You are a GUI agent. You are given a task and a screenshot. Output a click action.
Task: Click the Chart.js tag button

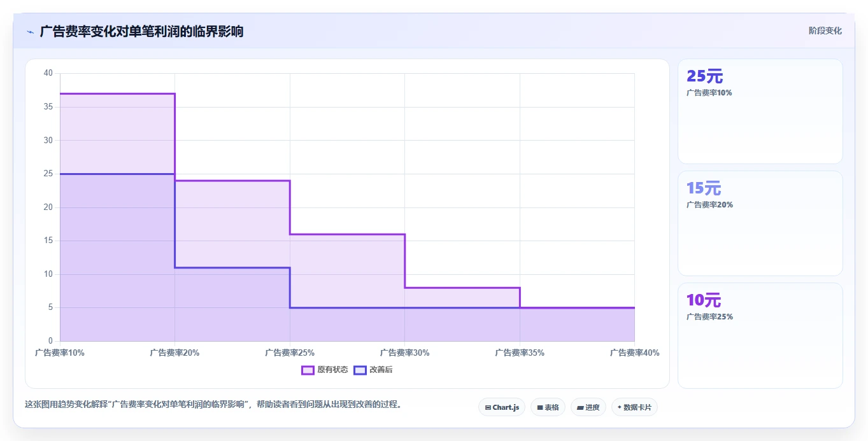[x=502, y=407]
